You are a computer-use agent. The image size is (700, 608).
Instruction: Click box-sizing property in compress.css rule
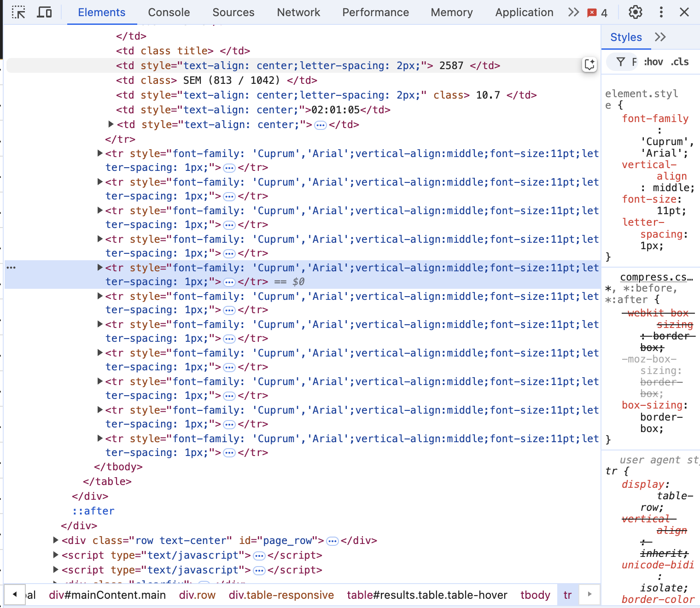(x=652, y=405)
